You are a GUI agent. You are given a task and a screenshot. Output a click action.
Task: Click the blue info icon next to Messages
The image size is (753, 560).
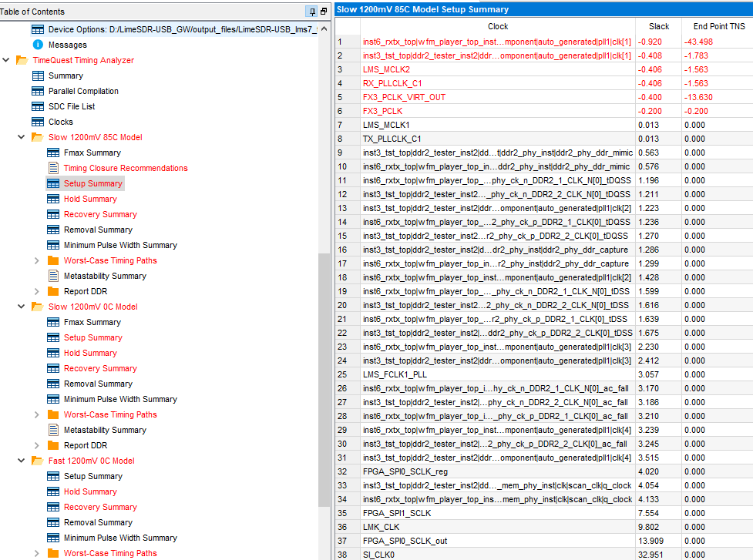point(38,45)
